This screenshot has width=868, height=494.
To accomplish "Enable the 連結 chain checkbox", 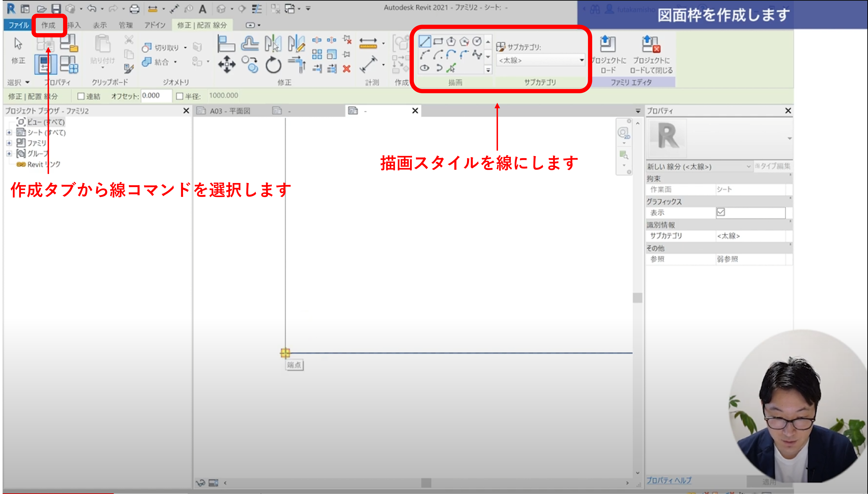I will (81, 96).
